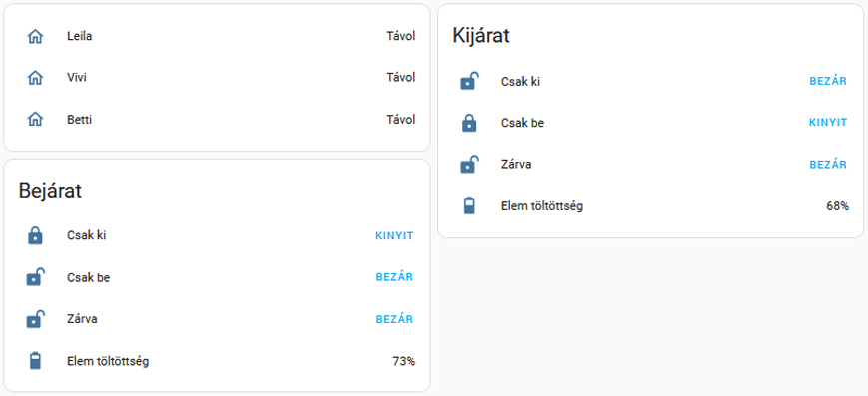Unlock Kijárat Csak be with KINYIT
The width and height of the screenshot is (868, 396).
click(x=828, y=123)
